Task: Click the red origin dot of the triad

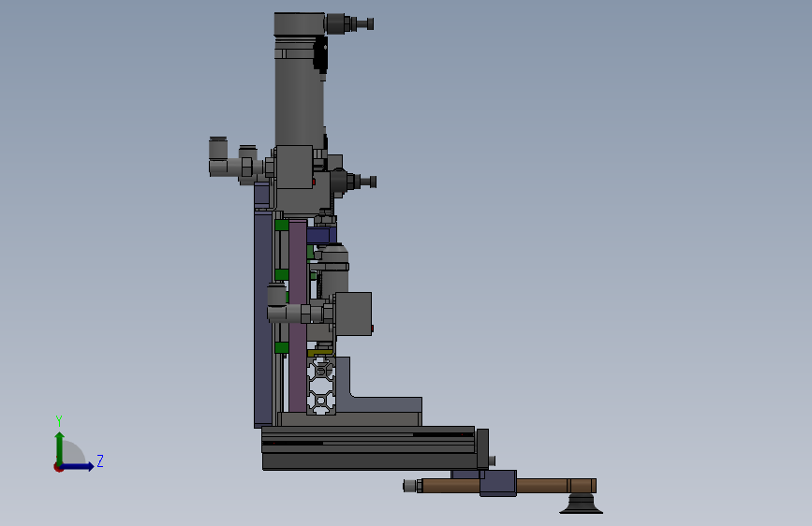Action: [x=58, y=467]
